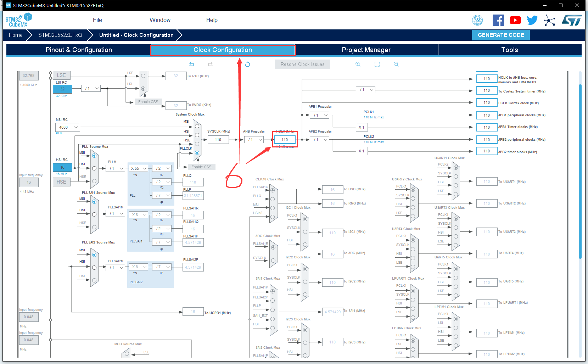588x364 pixels.
Task: Switch to Pinout & Configuration tab
Action: [79, 50]
